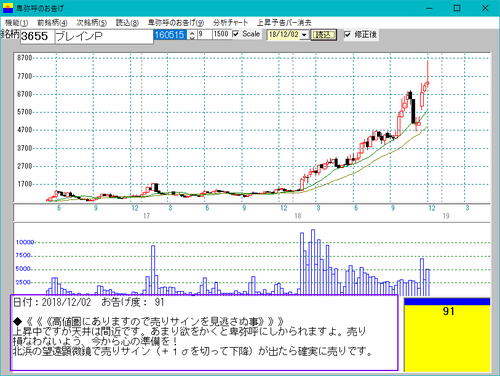Open the 機能(1) menu

pos(16,23)
